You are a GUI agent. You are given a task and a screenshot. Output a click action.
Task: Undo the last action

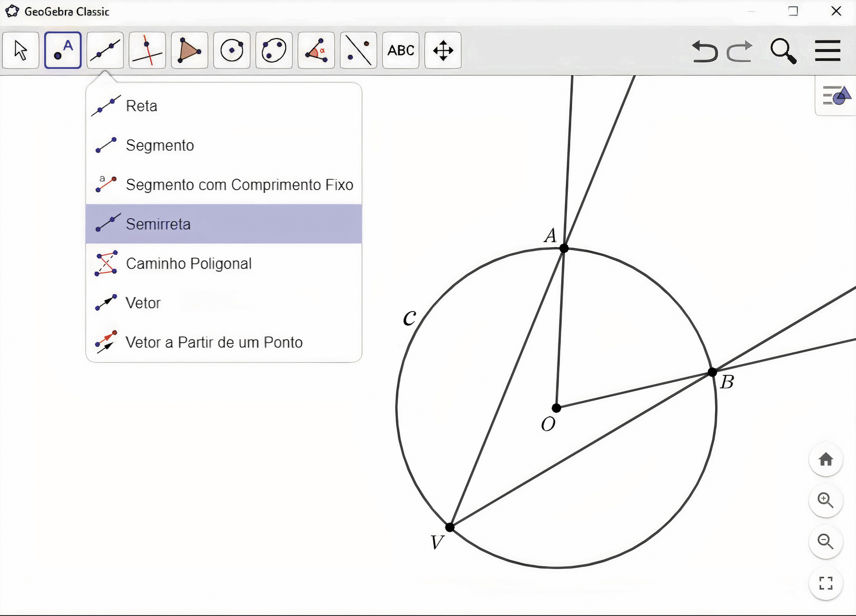704,51
